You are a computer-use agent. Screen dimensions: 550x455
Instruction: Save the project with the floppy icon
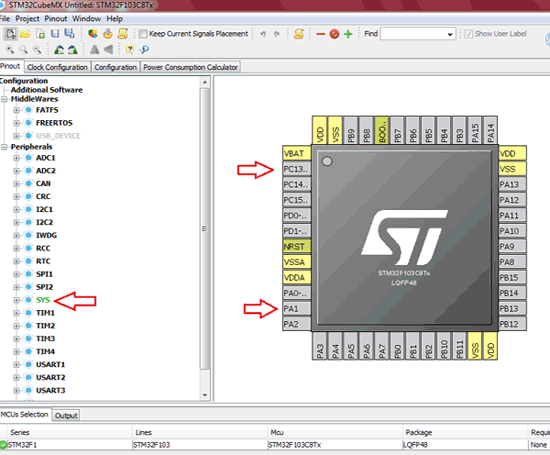pyautogui.click(x=55, y=34)
